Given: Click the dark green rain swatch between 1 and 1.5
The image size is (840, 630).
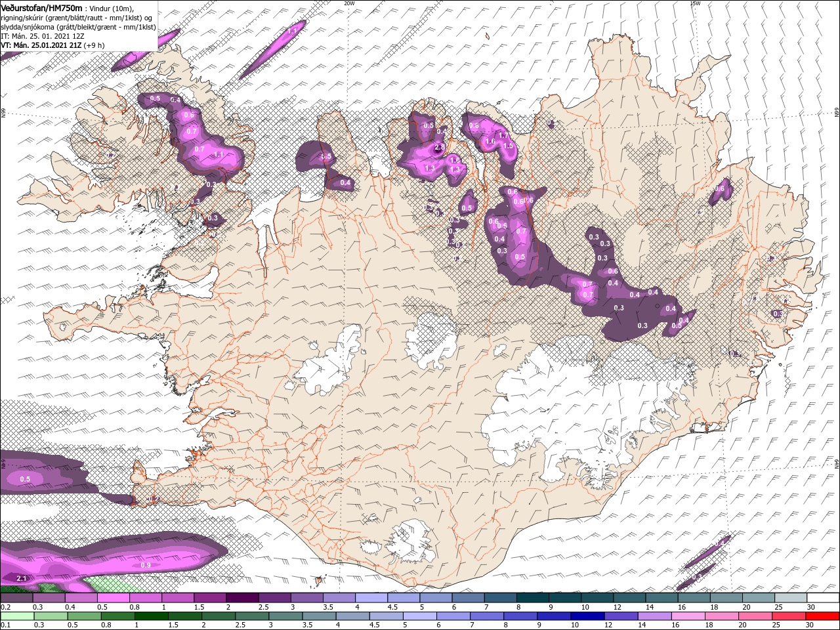Looking at the screenshot, I should coord(151,616).
